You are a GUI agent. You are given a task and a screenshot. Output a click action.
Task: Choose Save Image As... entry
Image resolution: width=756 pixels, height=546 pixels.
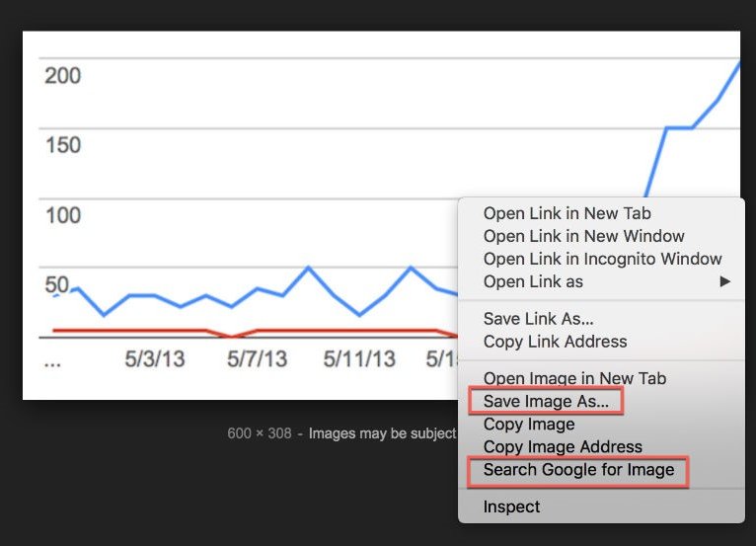pos(546,401)
